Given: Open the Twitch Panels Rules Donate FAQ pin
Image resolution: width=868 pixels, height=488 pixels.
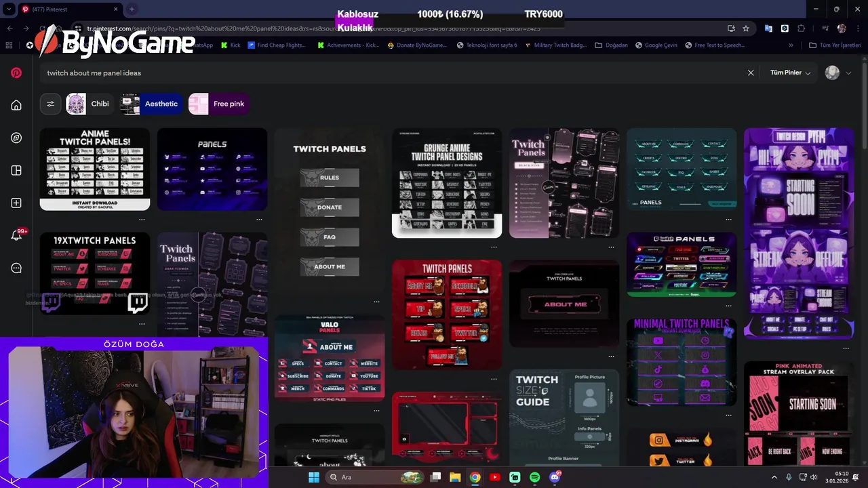Looking at the screenshot, I should click(x=330, y=210).
